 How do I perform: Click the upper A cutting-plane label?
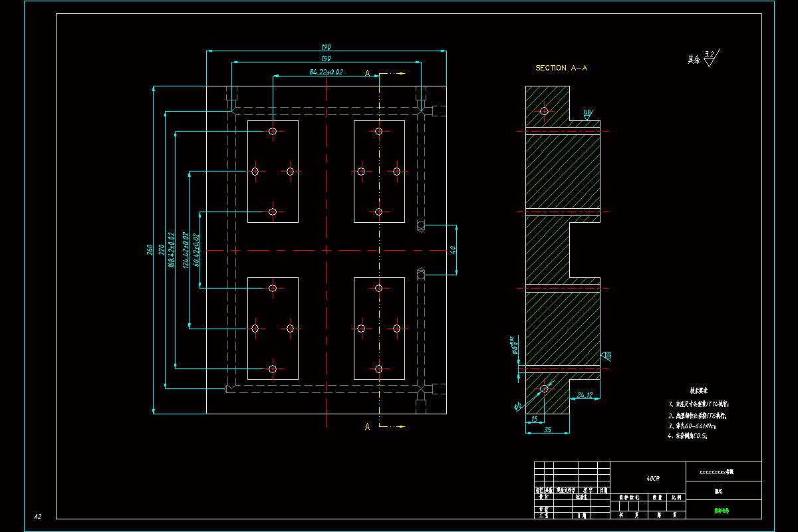(x=367, y=72)
